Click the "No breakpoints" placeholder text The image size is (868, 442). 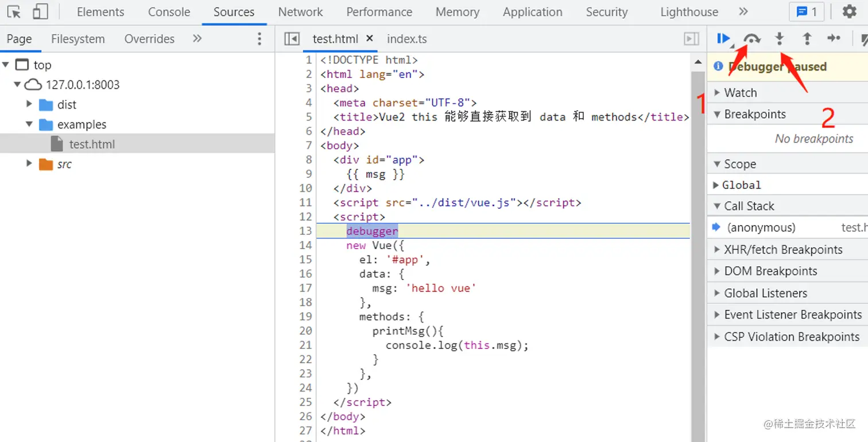pos(814,139)
